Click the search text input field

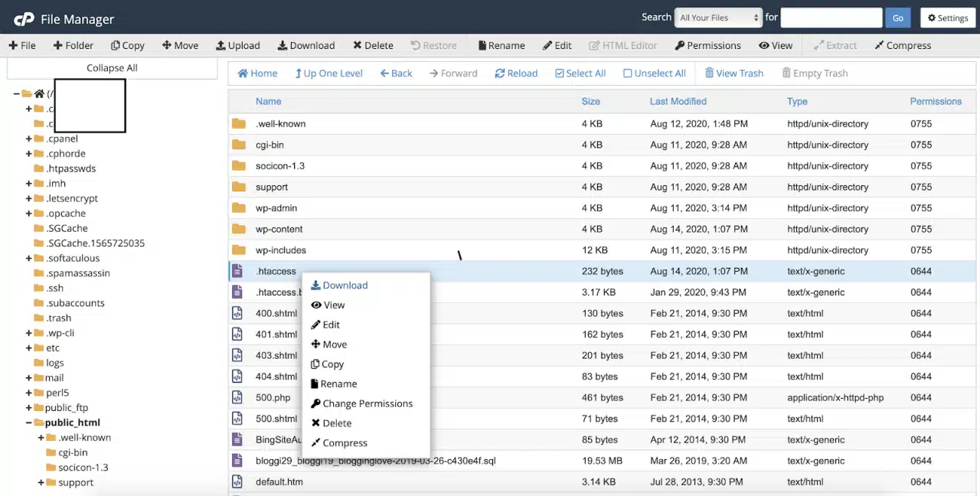tap(831, 18)
